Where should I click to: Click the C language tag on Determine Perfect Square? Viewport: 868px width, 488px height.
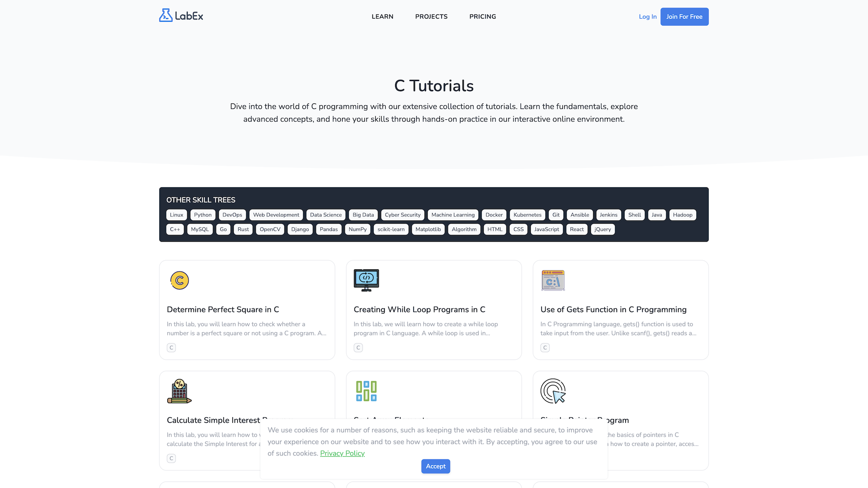[x=171, y=347]
